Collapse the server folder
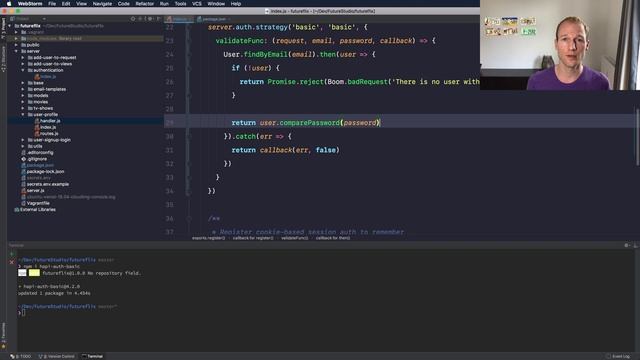640x360 pixels. tap(16, 51)
